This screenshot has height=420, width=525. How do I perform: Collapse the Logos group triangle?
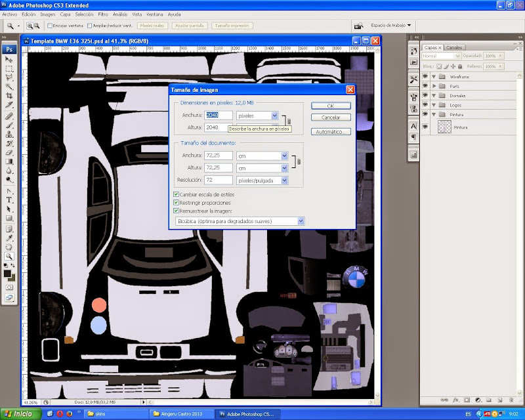pos(434,105)
